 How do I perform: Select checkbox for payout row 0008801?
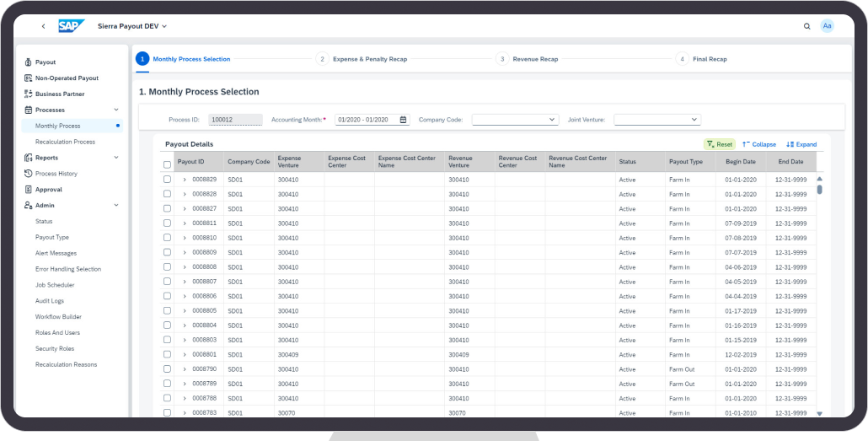pyautogui.click(x=167, y=354)
